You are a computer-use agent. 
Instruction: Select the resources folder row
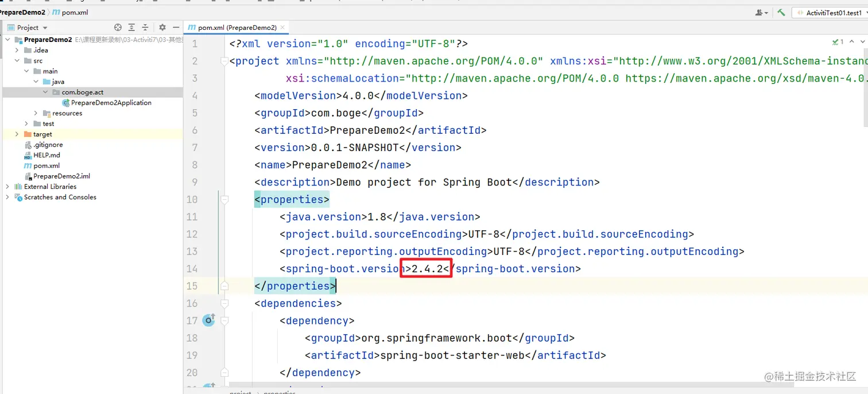click(x=92, y=113)
